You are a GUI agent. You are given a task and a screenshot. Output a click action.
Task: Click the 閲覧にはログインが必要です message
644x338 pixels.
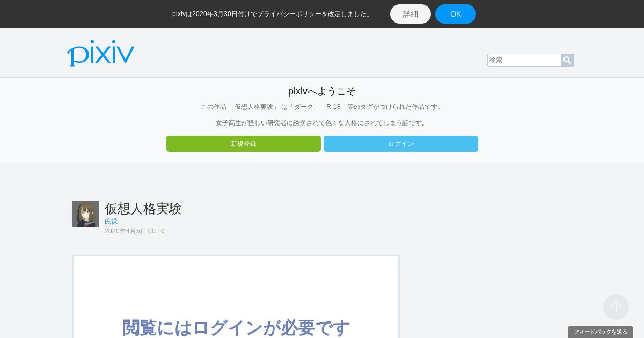[x=236, y=327]
